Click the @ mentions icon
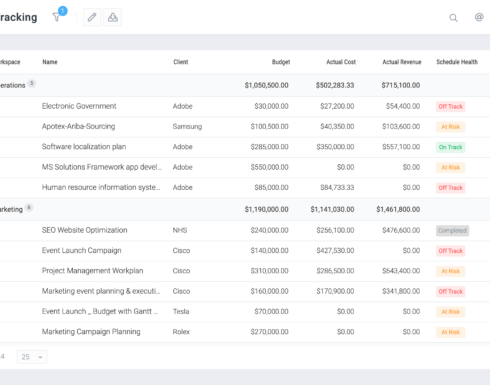The width and height of the screenshot is (490, 385). [479, 17]
